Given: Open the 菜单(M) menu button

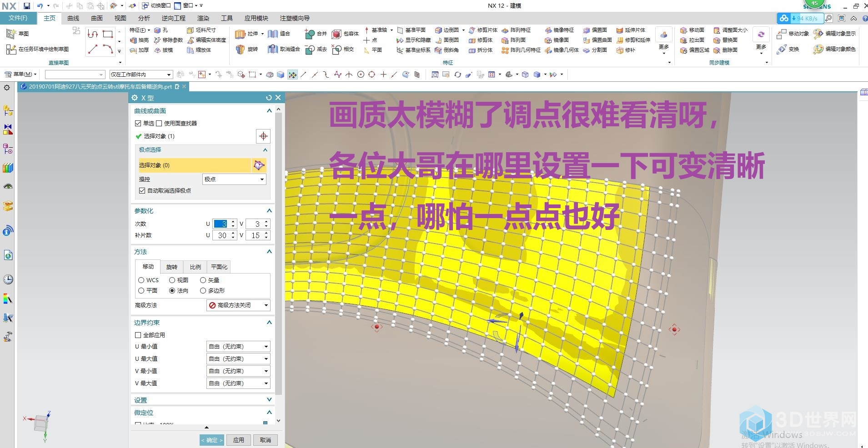Looking at the screenshot, I should [x=20, y=74].
